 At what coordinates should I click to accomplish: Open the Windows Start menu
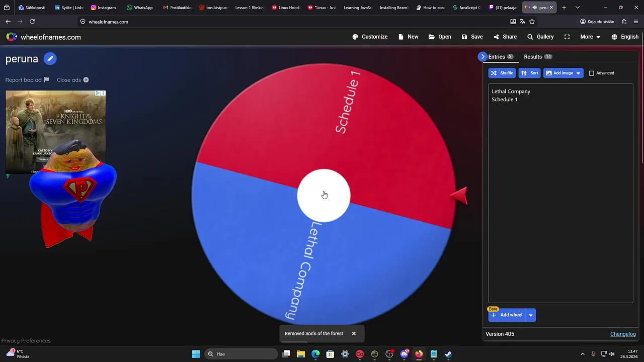click(196, 354)
